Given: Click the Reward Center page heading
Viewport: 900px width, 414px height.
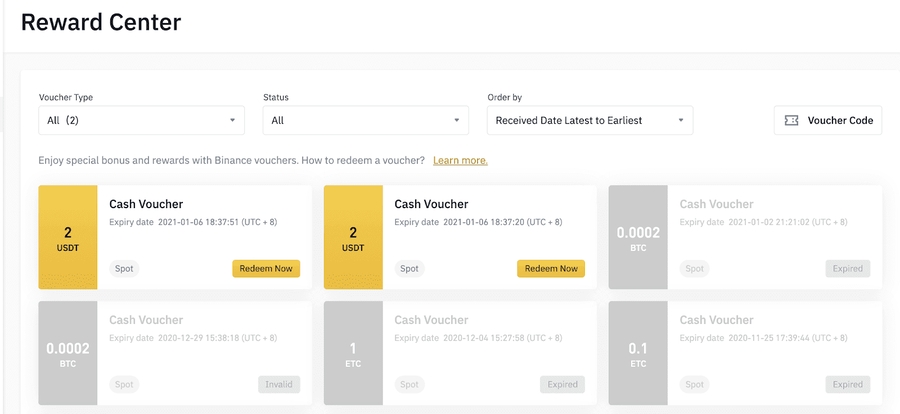Looking at the screenshot, I should [x=101, y=22].
